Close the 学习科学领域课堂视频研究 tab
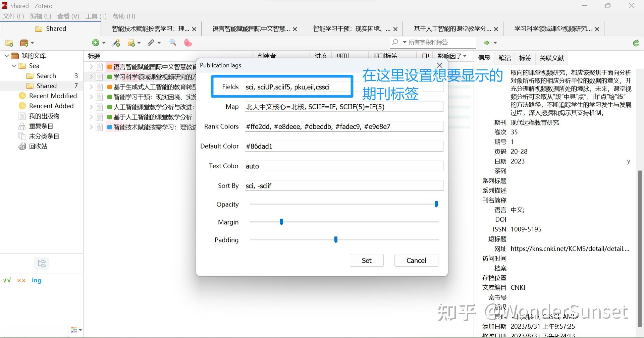Viewport: 644px width, 338px height. tap(597, 29)
